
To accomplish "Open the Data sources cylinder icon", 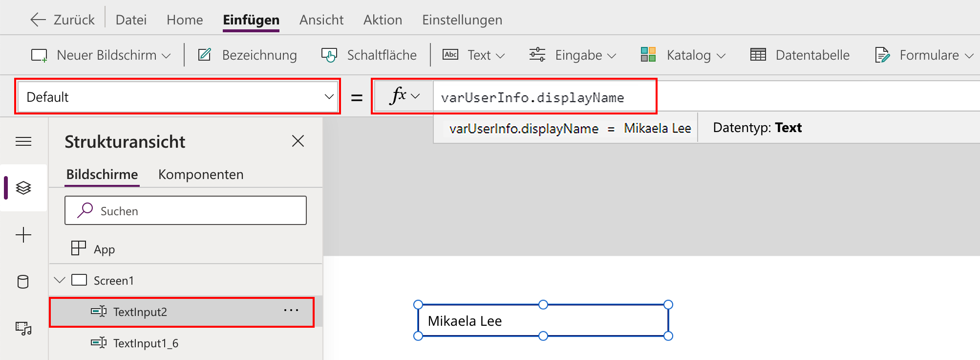I will tap(23, 282).
